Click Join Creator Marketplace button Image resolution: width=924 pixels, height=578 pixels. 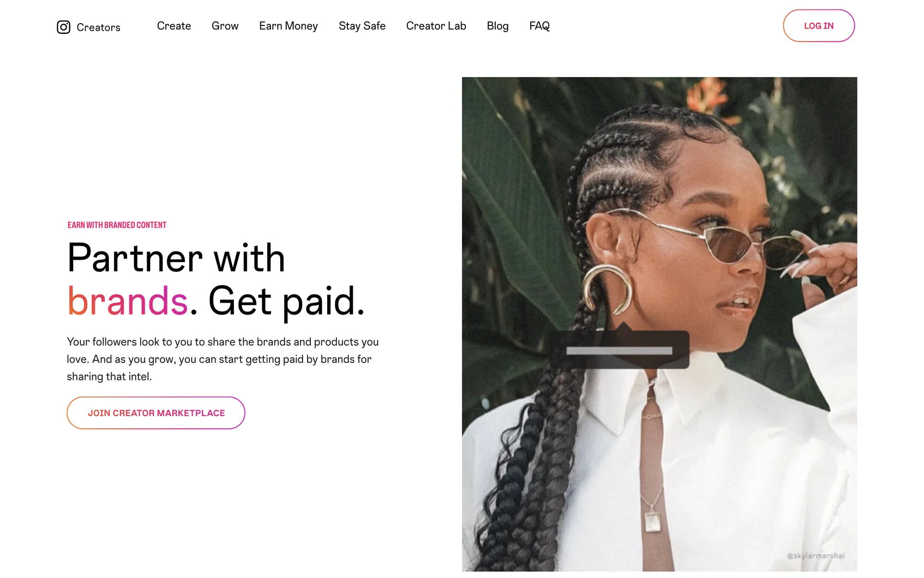(x=156, y=413)
